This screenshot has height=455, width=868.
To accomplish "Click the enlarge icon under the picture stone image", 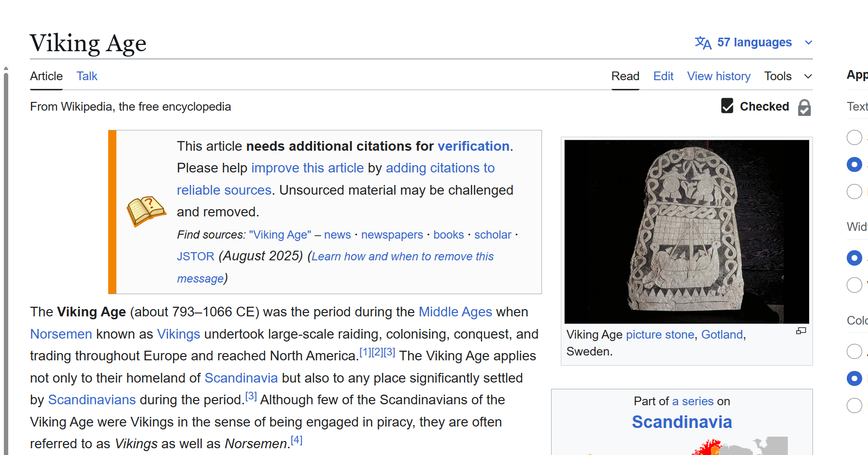I will pyautogui.click(x=801, y=331).
